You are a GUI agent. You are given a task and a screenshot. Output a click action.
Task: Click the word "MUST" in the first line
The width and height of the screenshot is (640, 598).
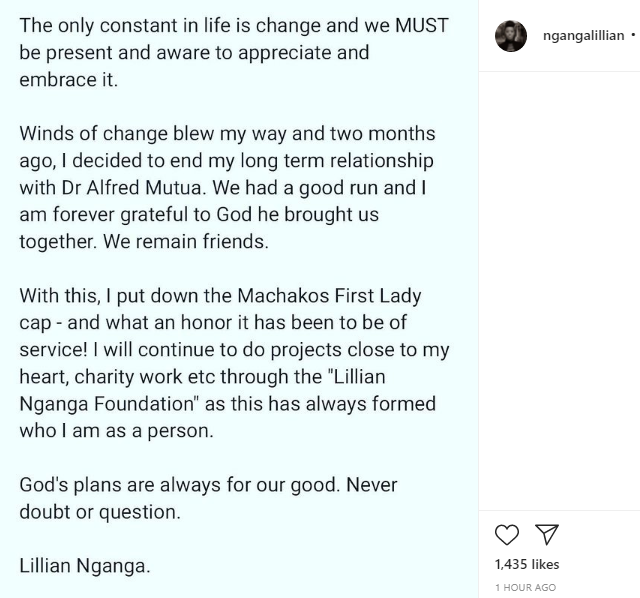(x=422, y=26)
